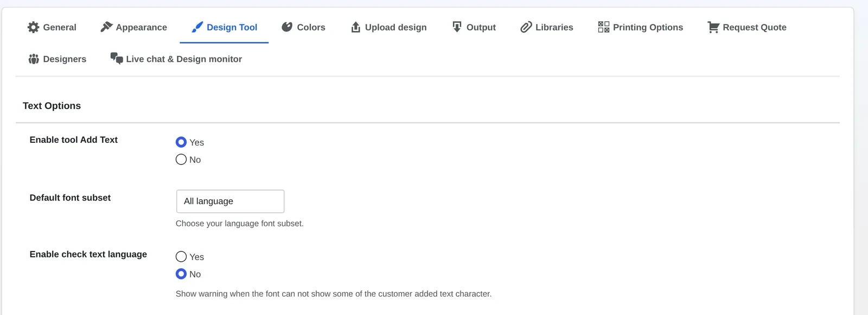Click the Request Quote cart icon
Image resolution: width=868 pixels, height=315 pixels.
coord(713,27)
